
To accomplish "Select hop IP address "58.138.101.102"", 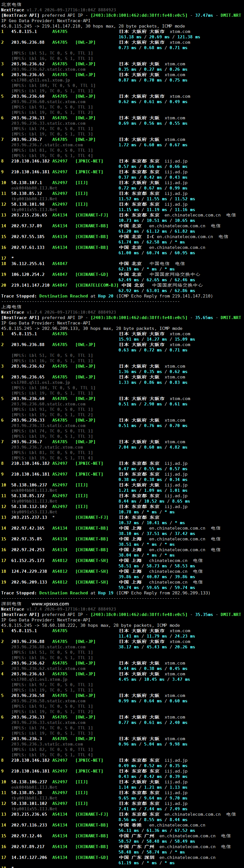I will pyautogui.click(x=29, y=803).
